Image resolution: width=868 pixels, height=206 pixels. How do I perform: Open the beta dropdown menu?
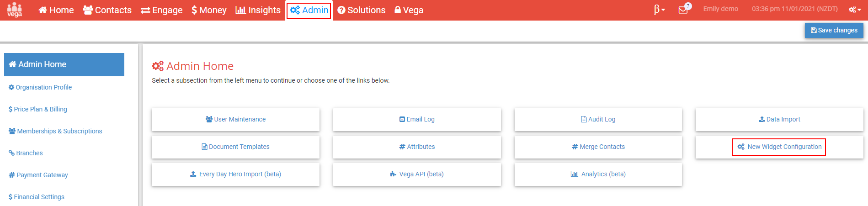click(x=659, y=9)
